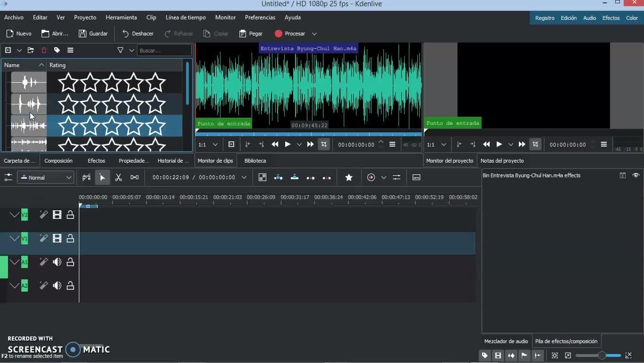Viewport: 644px width, 363px height.
Task: Click the red delete clip icon
Action: pyautogui.click(x=44, y=50)
